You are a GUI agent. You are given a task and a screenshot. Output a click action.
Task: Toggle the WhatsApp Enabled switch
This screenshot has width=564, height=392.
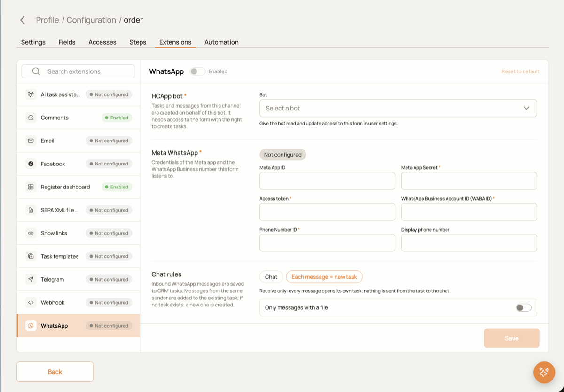pyautogui.click(x=197, y=71)
